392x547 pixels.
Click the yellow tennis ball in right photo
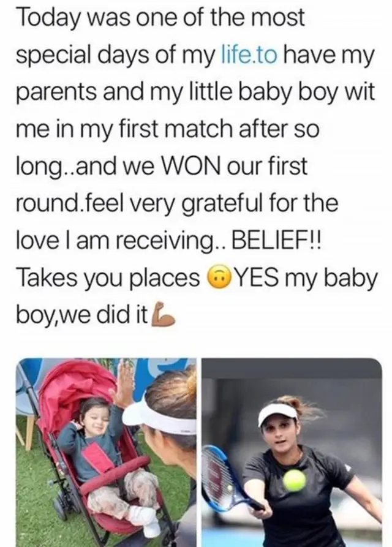click(295, 480)
